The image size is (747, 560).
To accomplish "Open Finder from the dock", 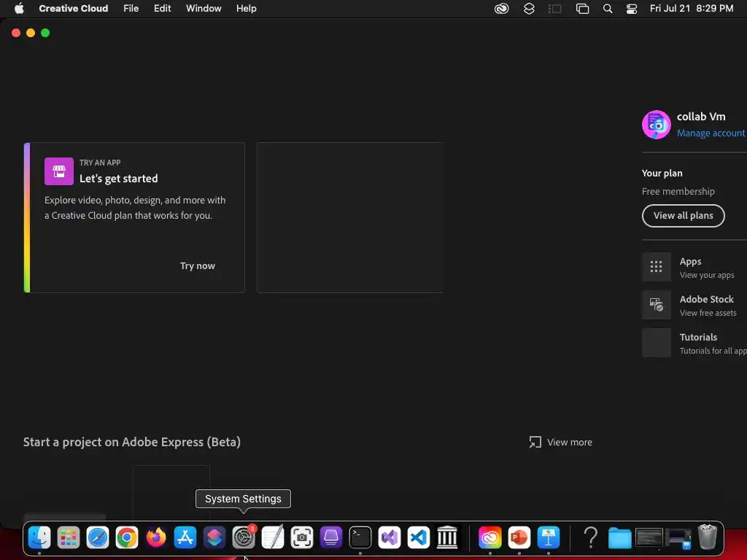I will tap(39, 537).
